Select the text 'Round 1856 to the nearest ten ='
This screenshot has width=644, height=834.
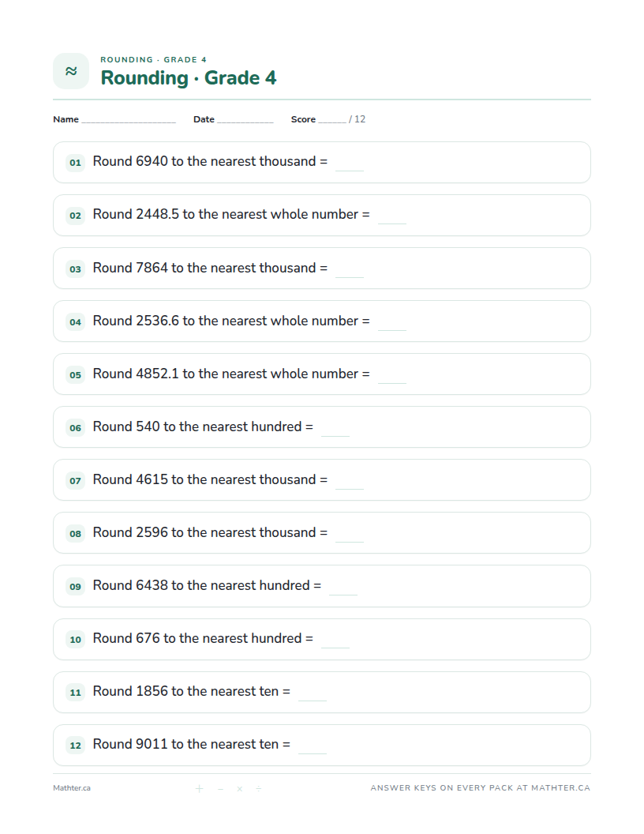click(191, 691)
